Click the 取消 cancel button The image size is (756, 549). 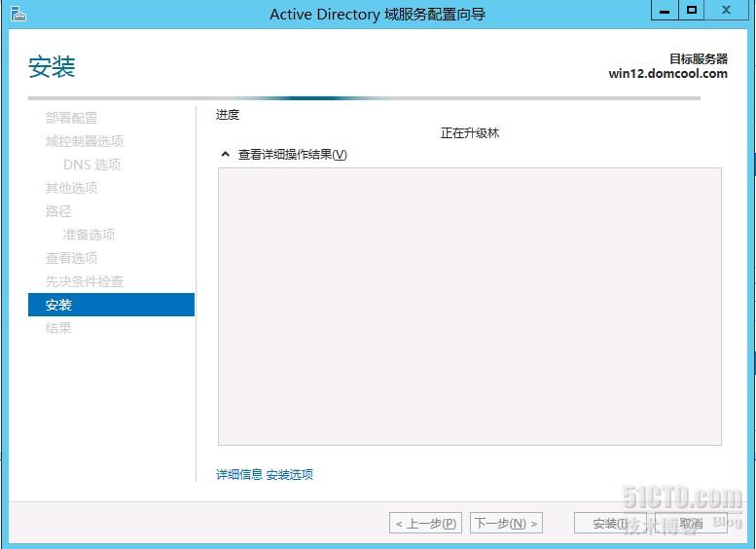tap(691, 523)
